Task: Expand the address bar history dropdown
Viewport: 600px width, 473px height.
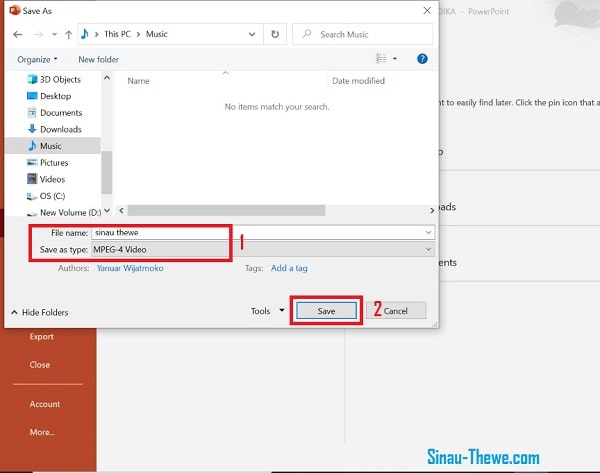Action: coord(252,34)
